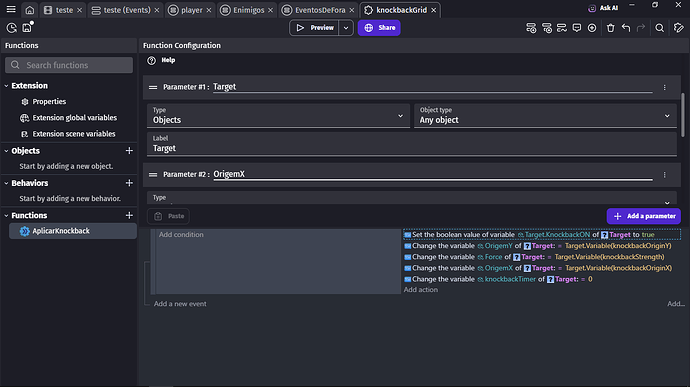Screen dimensions: 690x387
Task: Click the Add condition link
Action: pyautogui.click(x=181, y=235)
